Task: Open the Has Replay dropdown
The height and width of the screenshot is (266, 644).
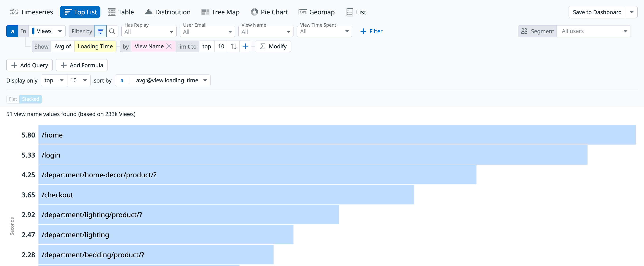Action: coord(149,32)
